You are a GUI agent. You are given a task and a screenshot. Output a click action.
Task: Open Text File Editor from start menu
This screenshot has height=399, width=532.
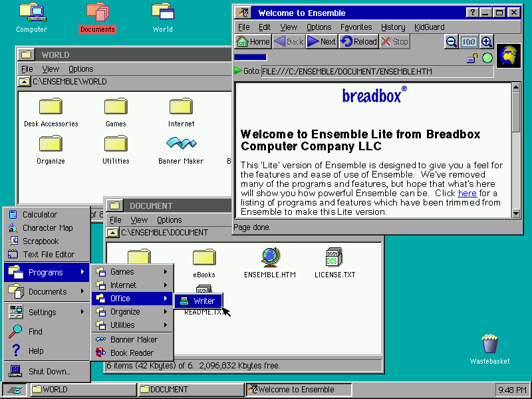point(47,255)
